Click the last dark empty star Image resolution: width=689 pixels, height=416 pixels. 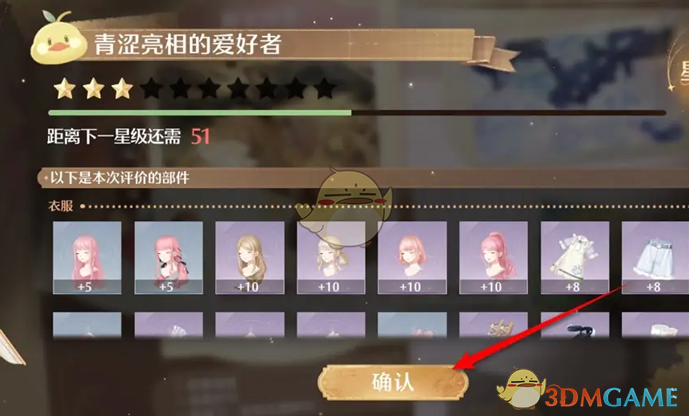(325, 88)
